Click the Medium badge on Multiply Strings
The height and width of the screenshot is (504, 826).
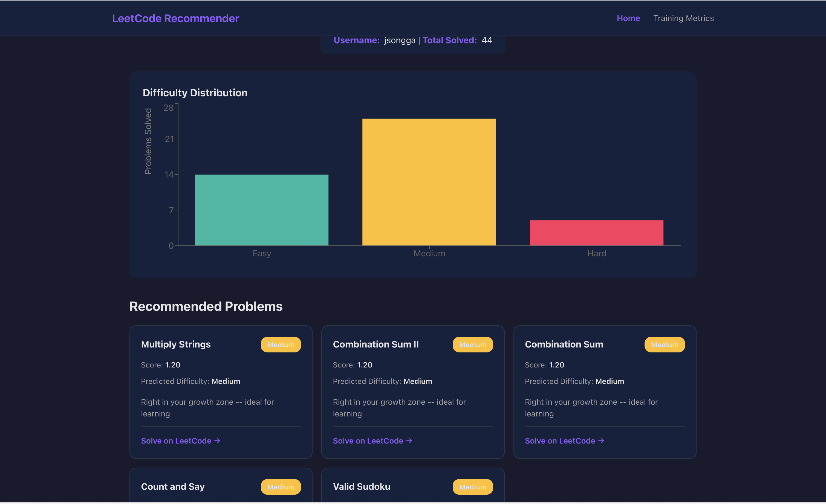coord(281,344)
